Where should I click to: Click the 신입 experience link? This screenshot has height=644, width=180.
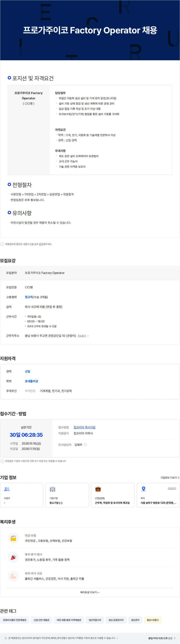(x=27, y=371)
